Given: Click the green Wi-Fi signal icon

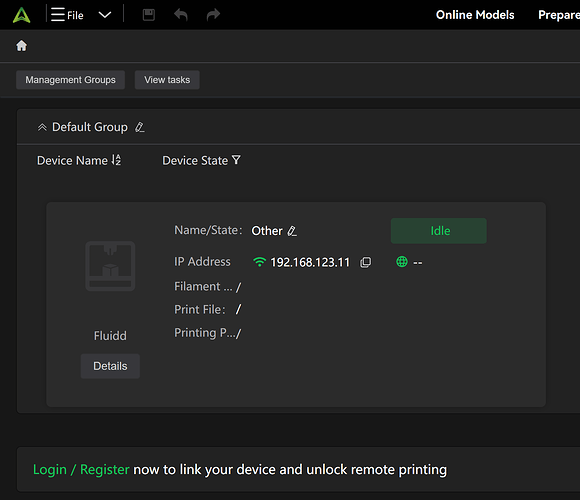Looking at the screenshot, I should pos(260,262).
